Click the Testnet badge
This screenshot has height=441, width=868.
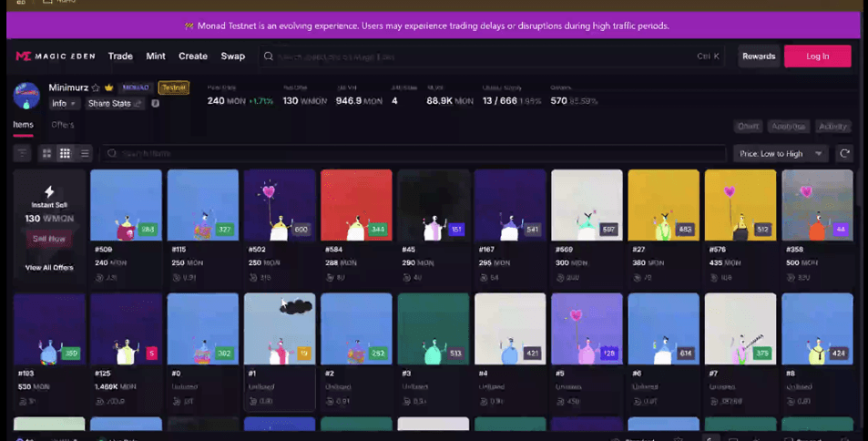[174, 87]
